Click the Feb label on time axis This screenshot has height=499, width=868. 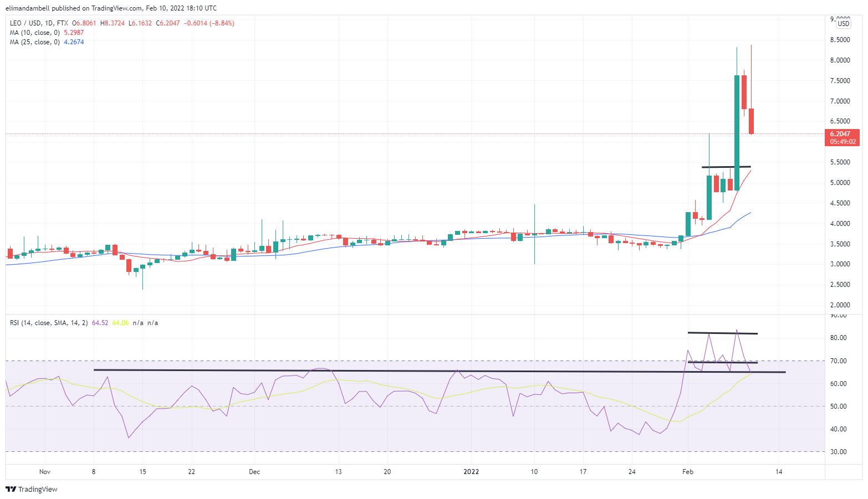click(x=688, y=472)
